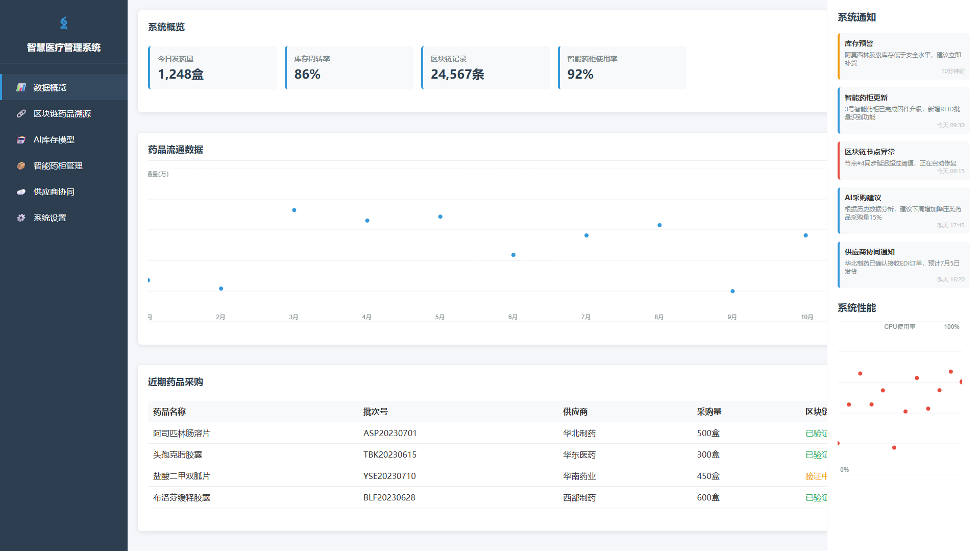This screenshot has height=551, width=980.
Task: Open the 区块链节点异常 notification
Action: point(903,160)
